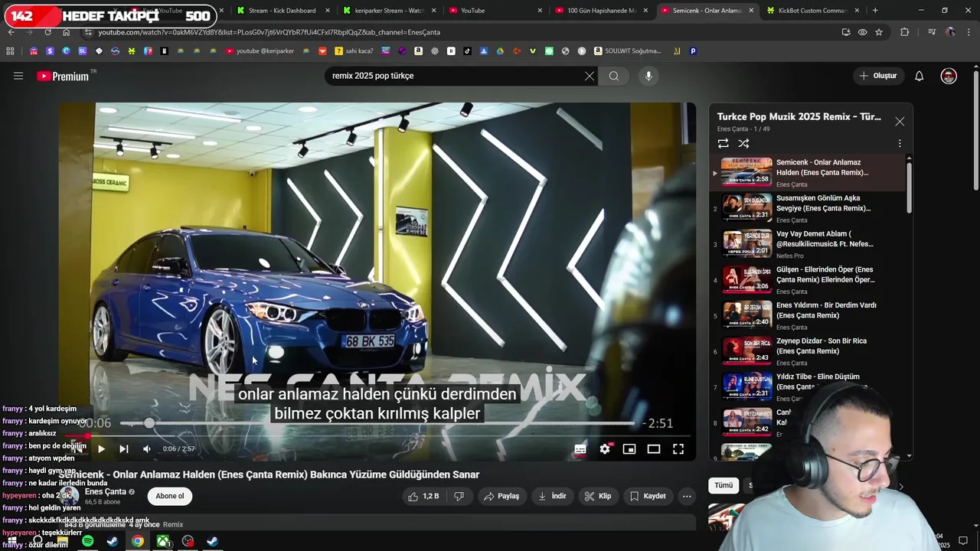Open the YouTube guide hamburger menu
This screenshot has width=980, height=551.
click(18, 76)
